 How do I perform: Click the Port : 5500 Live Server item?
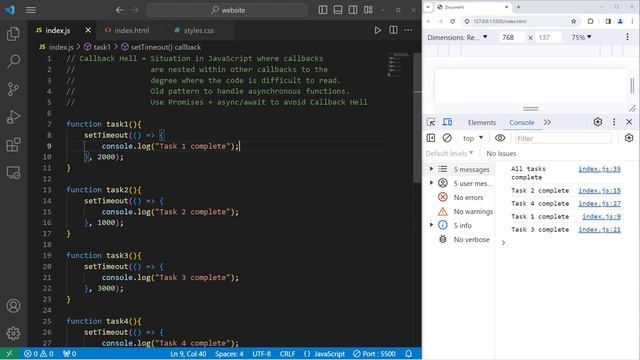click(374, 353)
